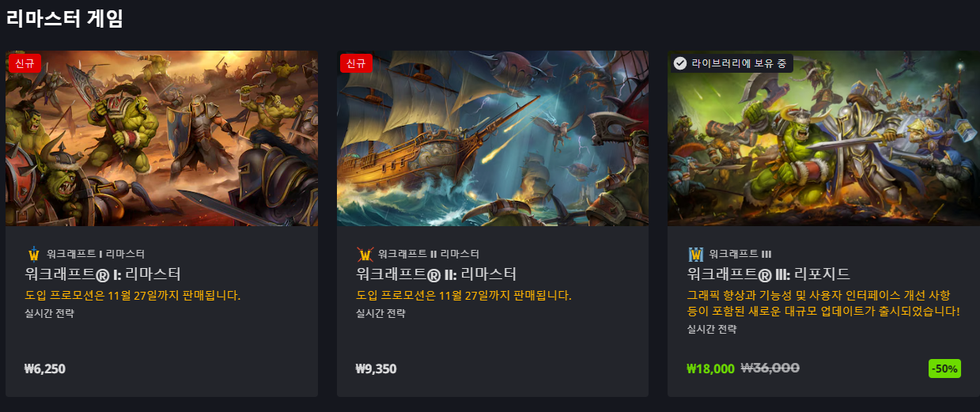Open the Warcraft I orc battle artwork
The width and height of the screenshot is (980, 412).
coord(161,138)
